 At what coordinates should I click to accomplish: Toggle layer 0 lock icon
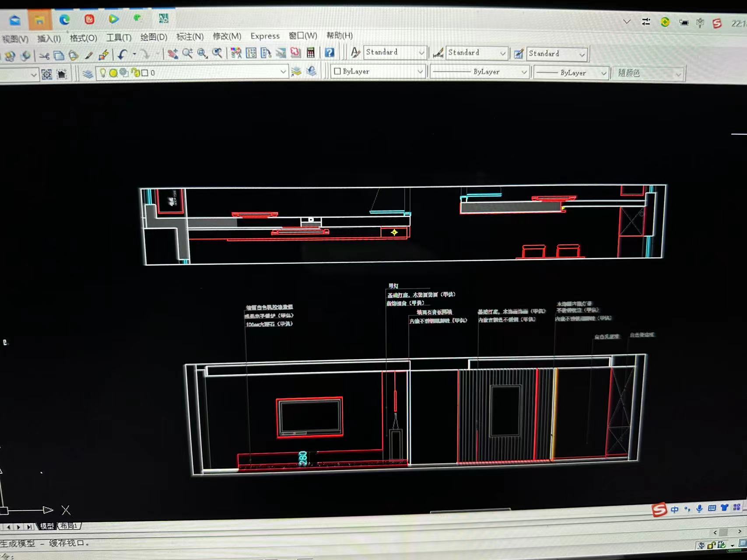[x=136, y=73]
